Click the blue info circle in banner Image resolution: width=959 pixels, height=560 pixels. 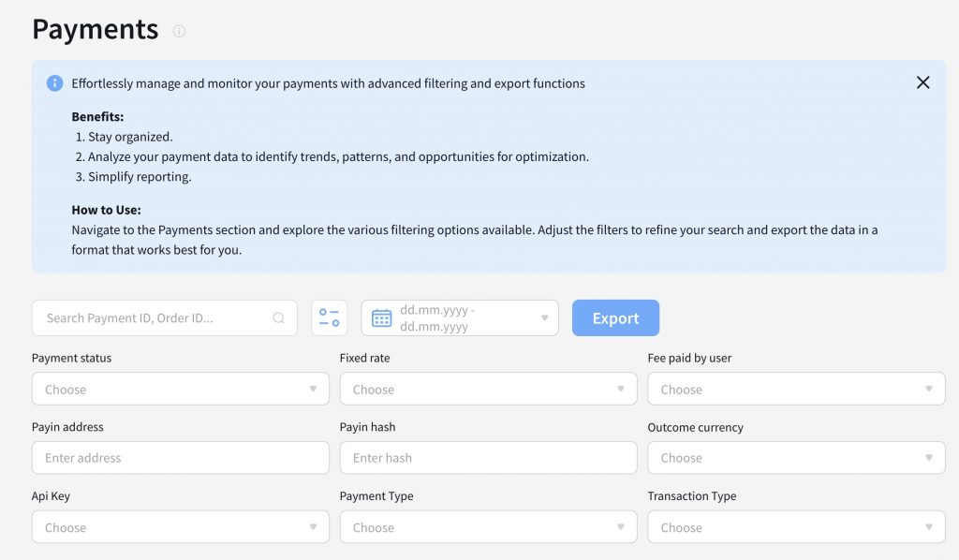(55, 83)
